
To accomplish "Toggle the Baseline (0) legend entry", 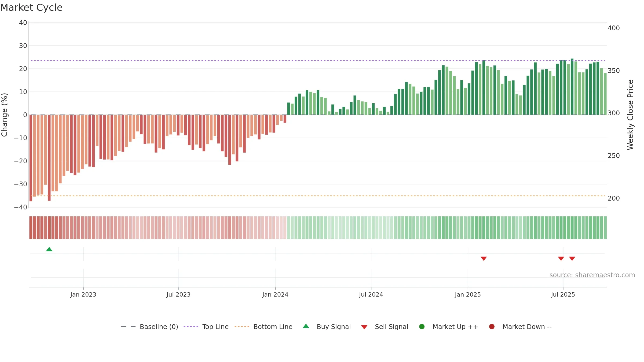I will [x=149, y=327].
